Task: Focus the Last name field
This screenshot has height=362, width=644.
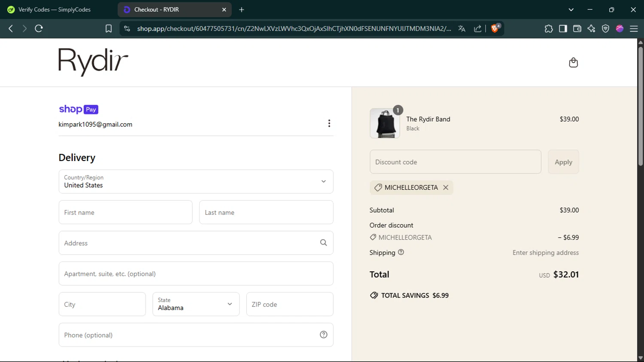Action: point(266,212)
